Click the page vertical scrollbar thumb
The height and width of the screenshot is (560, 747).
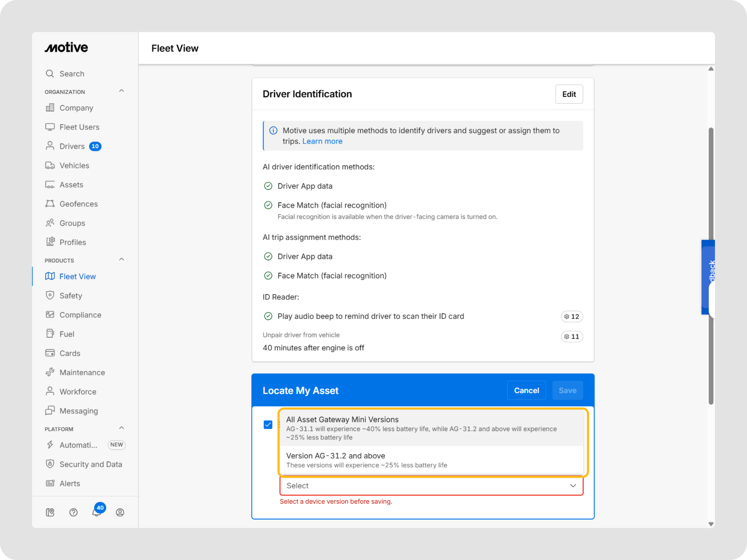711,266
